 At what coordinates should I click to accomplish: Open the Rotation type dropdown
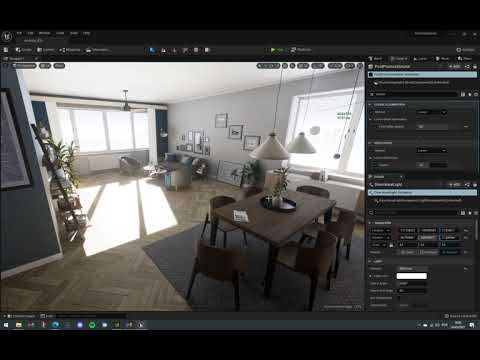tap(380, 237)
